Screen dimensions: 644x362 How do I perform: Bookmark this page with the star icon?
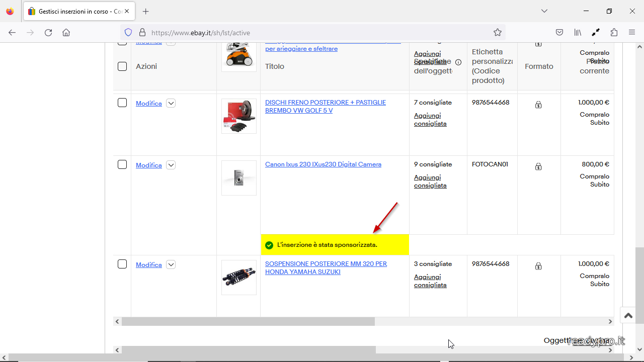(x=498, y=33)
